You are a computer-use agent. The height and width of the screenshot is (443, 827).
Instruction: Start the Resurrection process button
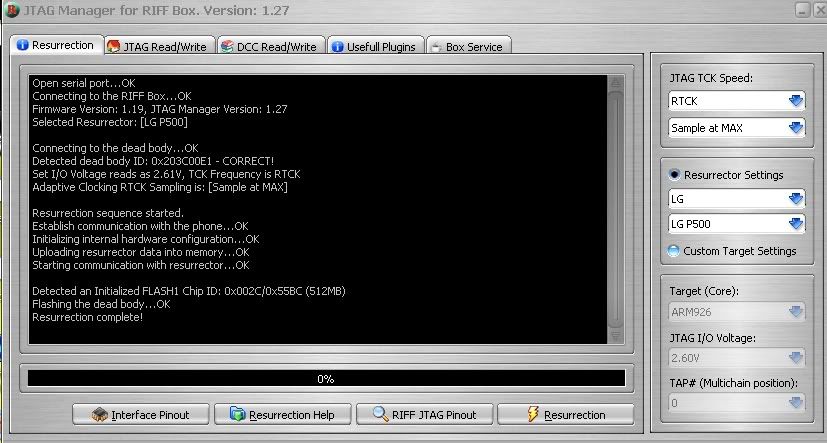click(566, 415)
